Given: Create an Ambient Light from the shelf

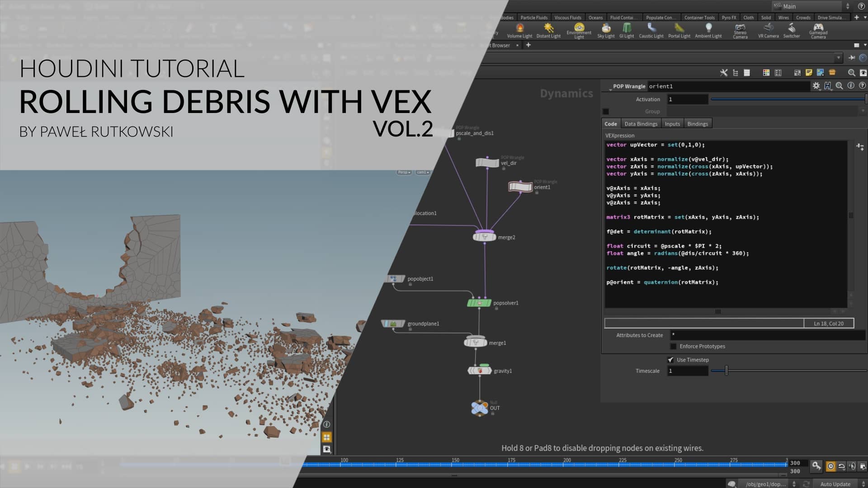Looking at the screenshot, I should [x=708, y=31].
